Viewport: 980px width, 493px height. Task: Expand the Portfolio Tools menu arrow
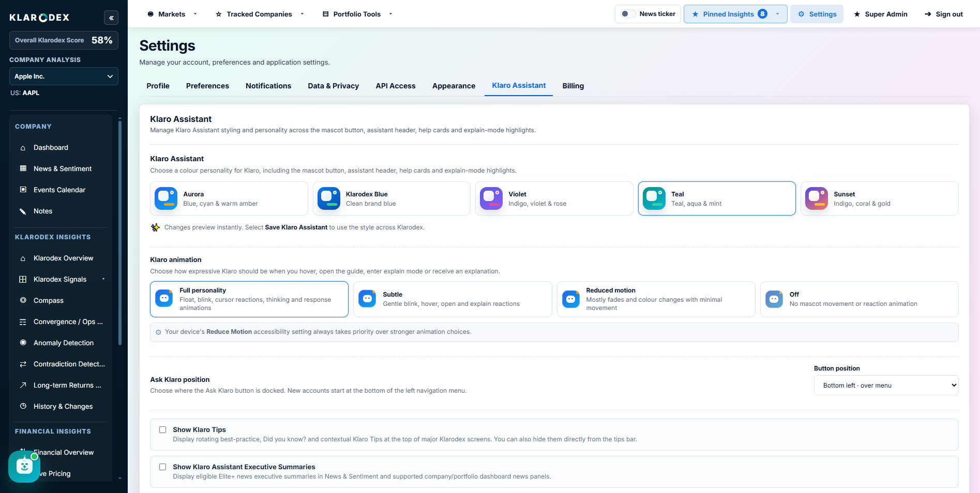pyautogui.click(x=390, y=14)
